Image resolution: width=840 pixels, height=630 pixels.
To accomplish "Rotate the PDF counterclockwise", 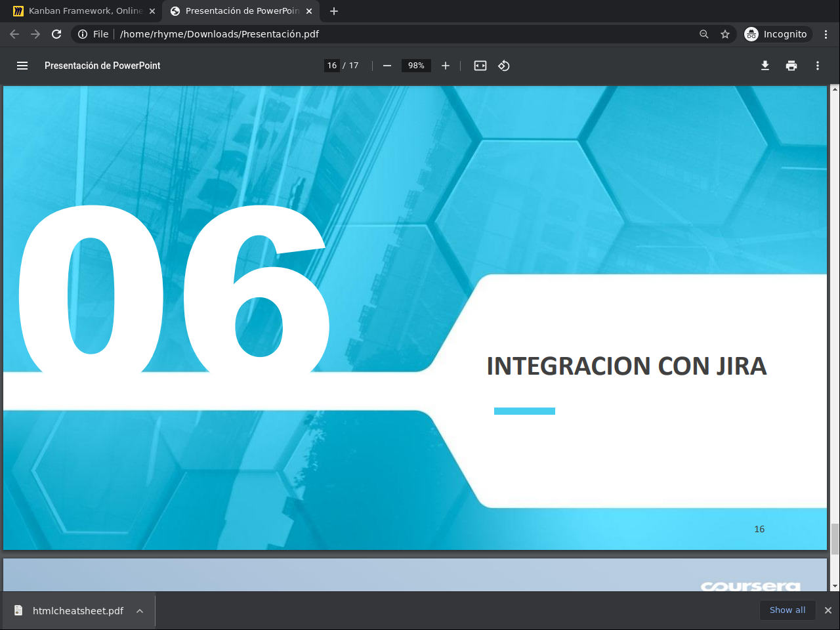I will (504, 66).
